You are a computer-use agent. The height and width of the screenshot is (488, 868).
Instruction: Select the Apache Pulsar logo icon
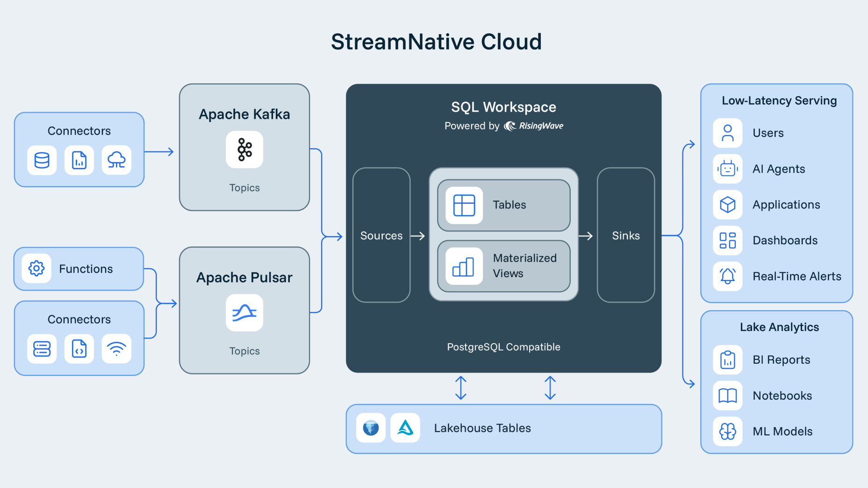(244, 313)
